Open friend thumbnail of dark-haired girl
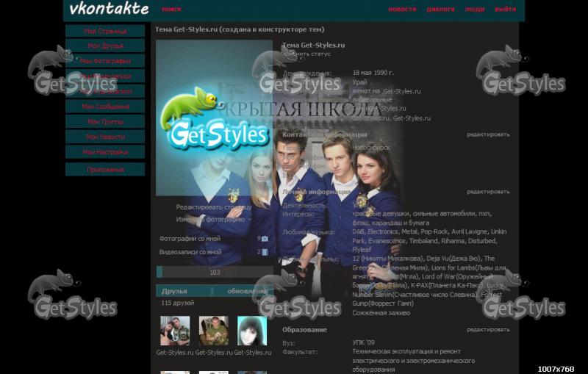 pyautogui.click(x=252, y=331)
